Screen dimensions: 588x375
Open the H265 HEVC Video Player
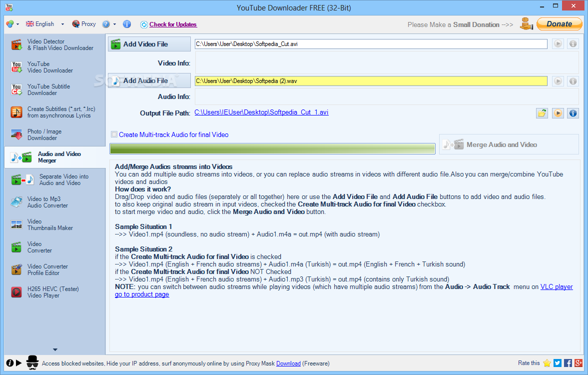point(55,292)
